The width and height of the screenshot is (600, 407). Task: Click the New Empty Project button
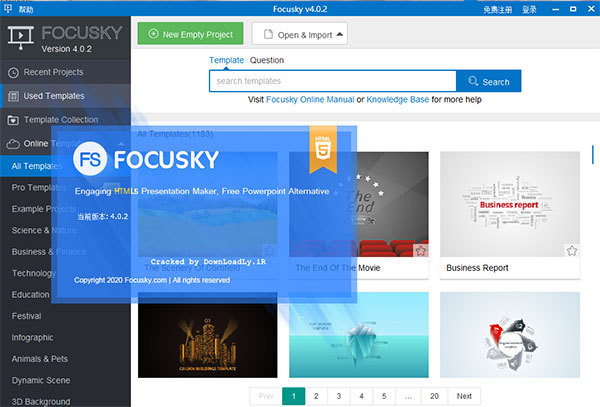point(190,34)
